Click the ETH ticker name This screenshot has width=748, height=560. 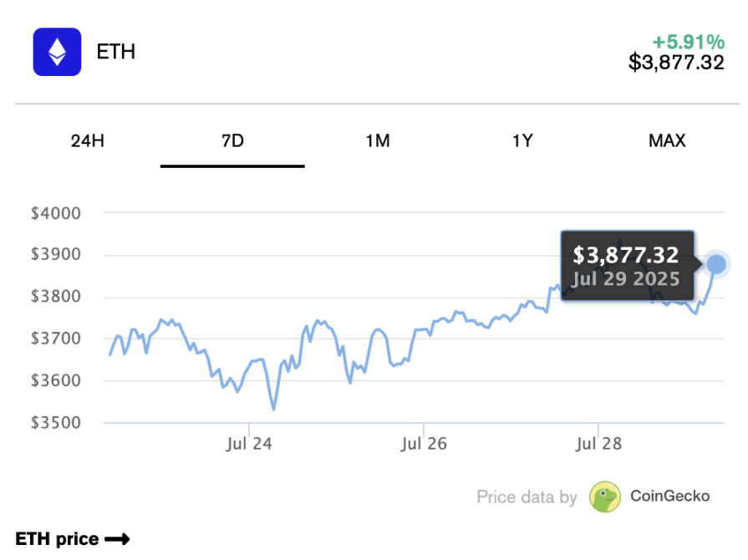pos(116,52)
